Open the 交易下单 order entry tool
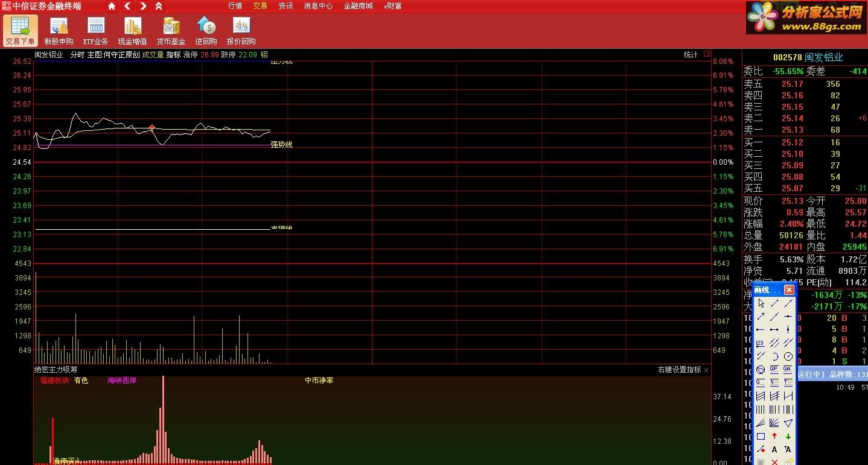The height and width of the screenshot is (465, 868). coord(20,30)
